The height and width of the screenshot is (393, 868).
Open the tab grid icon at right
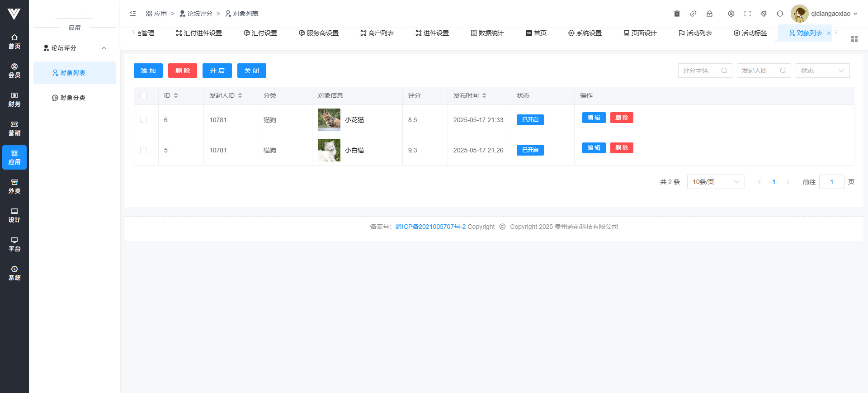point(854,39)
